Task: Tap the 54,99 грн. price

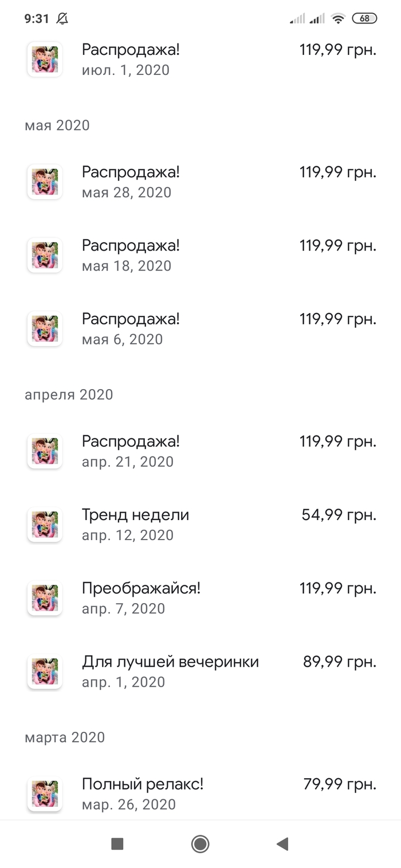Action: pos(339,515)
